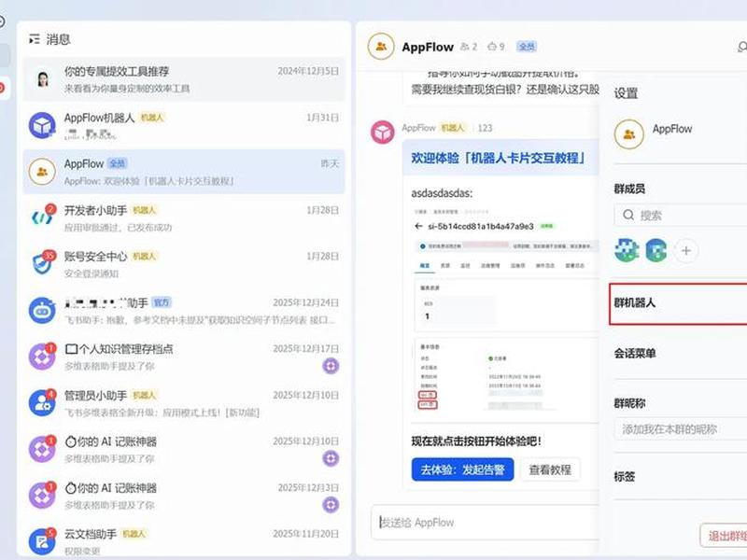
Task: Click the embedded screenshot image in the card
Action: click(506, 309)
